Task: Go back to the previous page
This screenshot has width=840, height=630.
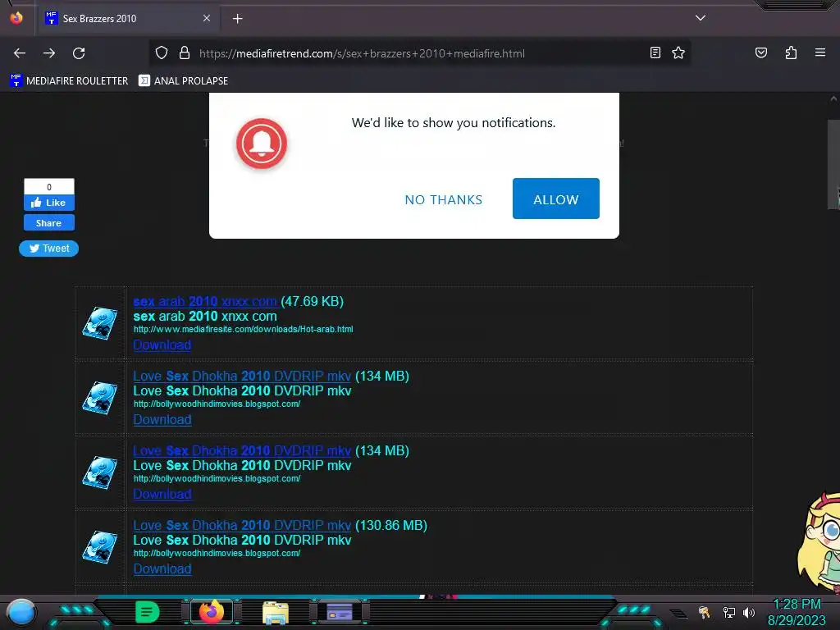Action: (20, 53)
